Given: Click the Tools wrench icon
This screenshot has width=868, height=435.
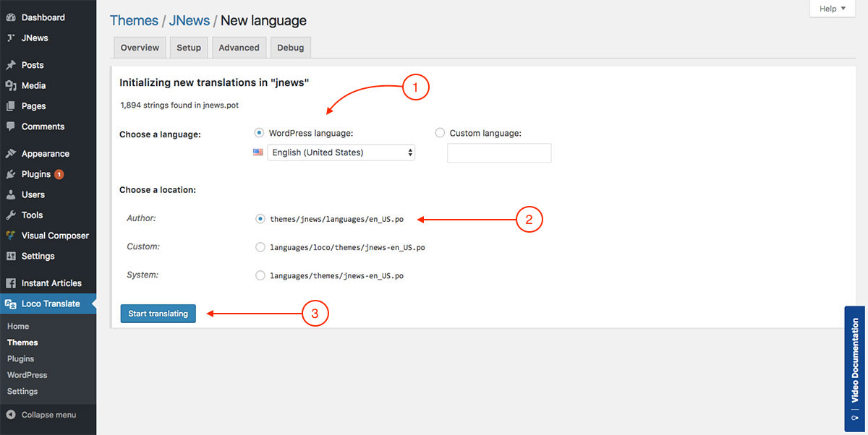Looking at the screenshot, I should (11, 215).
